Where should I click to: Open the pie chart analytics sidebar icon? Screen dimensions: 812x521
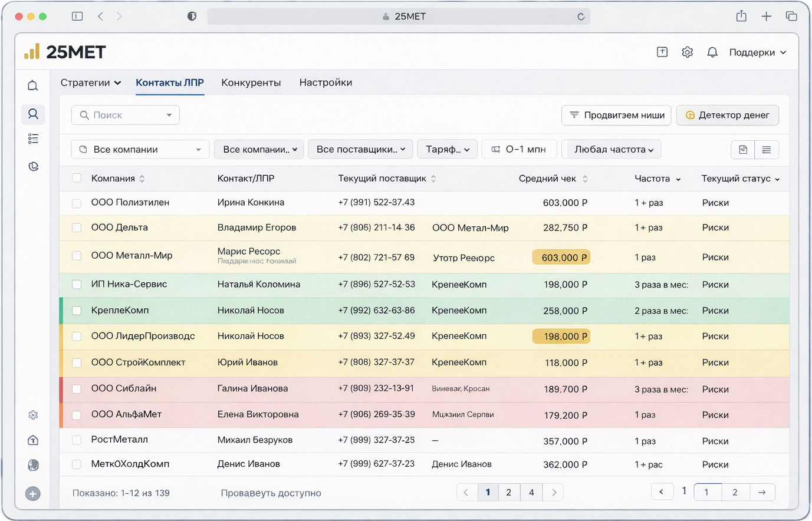pos(33,167)
